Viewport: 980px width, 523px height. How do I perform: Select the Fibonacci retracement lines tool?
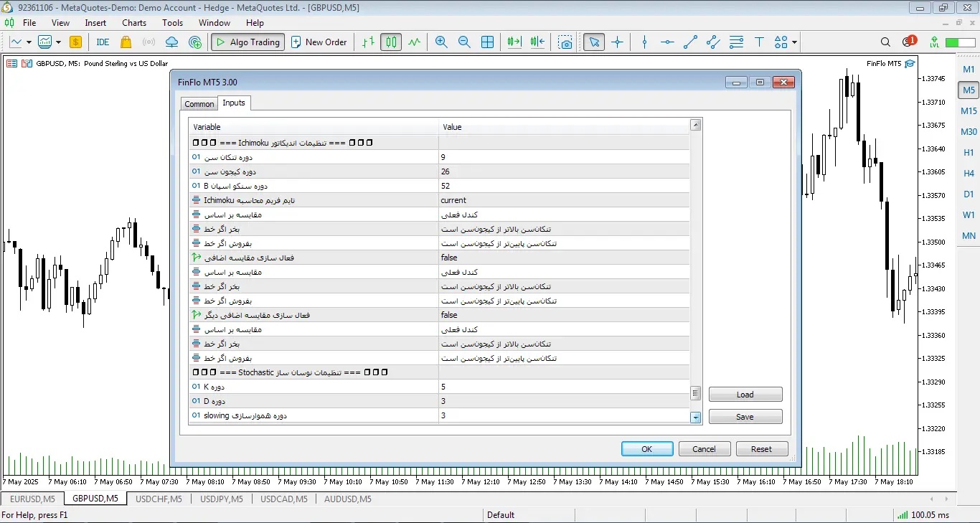click(x=736, y=42)
